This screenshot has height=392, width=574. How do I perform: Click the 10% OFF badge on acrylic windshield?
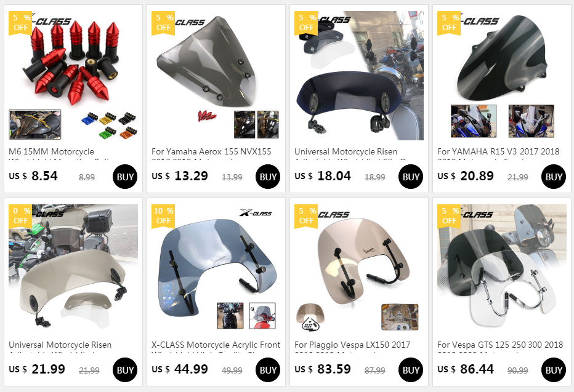[x=163, y=216]
